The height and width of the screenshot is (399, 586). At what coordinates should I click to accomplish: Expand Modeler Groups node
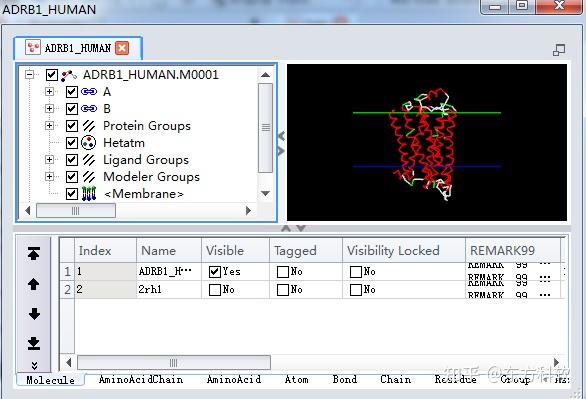[x=49, y=176]
